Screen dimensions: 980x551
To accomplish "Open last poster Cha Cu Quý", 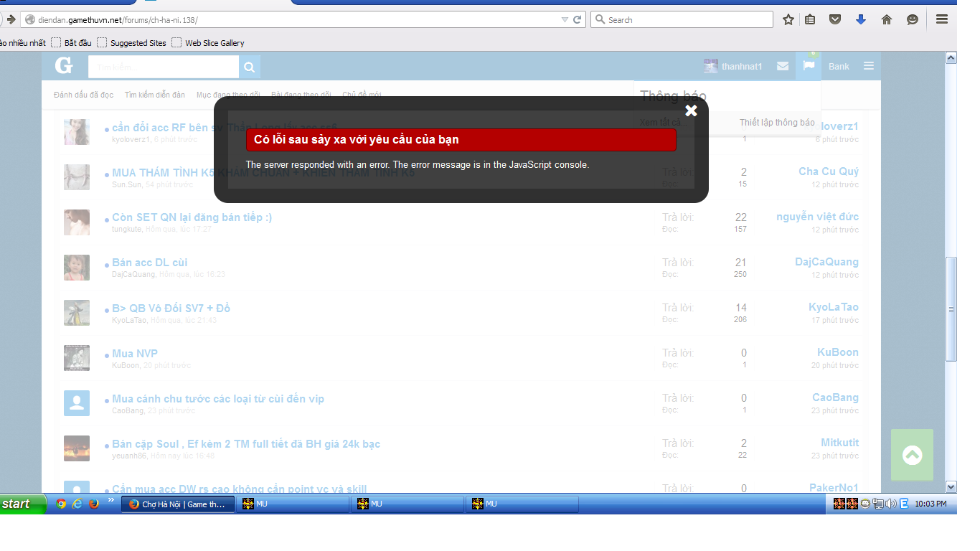I will [829, 171].
